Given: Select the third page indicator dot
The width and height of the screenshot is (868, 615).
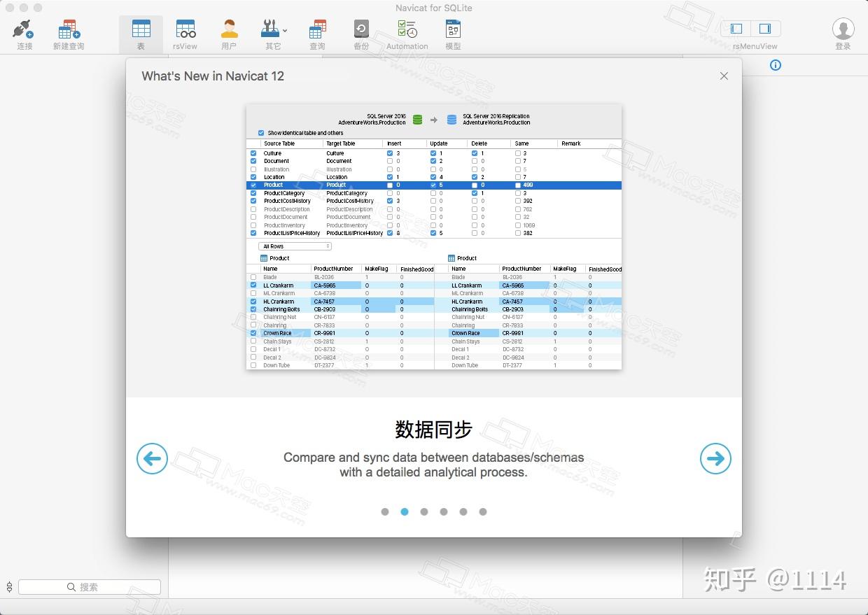Looking at the screenshot, I should 424,511.
